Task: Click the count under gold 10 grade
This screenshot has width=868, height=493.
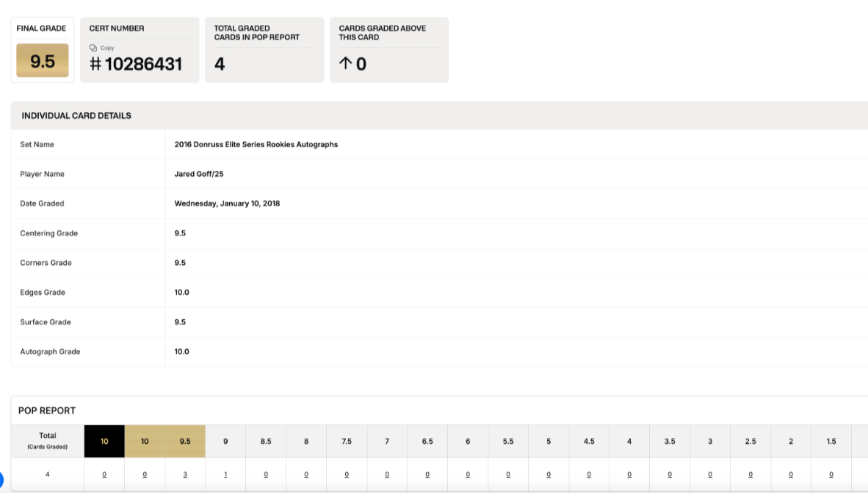Action: pyautogui.click(x=145, y=475)
